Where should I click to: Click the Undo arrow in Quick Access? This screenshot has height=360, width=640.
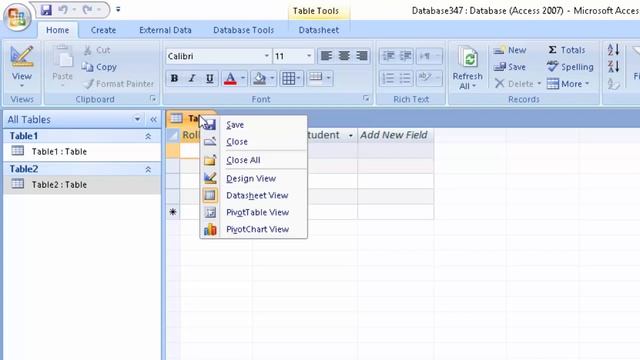tap(63, 9)
